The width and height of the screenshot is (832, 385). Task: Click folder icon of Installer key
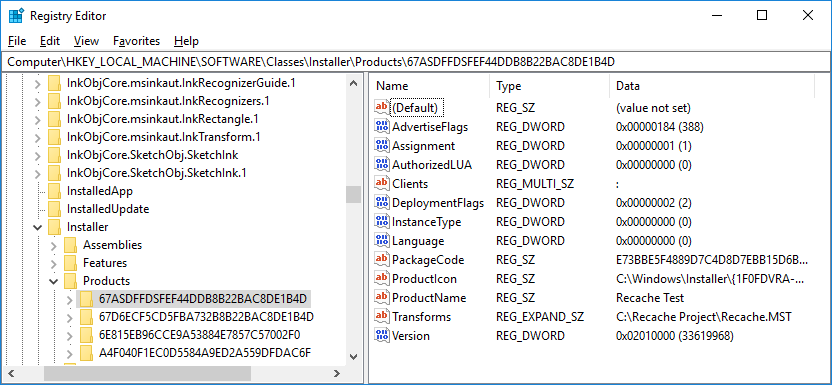(x=55, y=227)
